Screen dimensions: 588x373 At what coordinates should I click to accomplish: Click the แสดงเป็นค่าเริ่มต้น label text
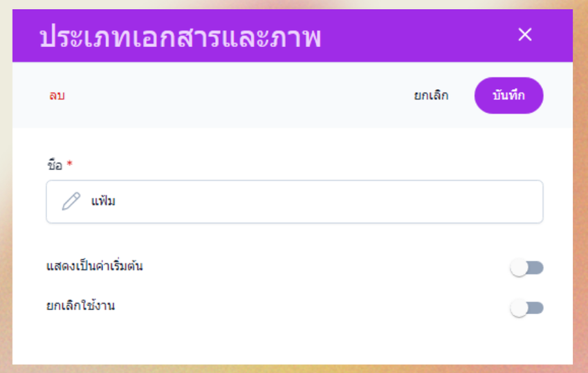click(94, 266)
